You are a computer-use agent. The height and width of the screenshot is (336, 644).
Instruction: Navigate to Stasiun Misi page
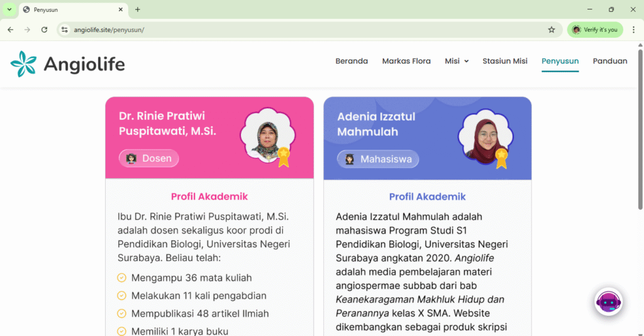(x=504, y=61)
